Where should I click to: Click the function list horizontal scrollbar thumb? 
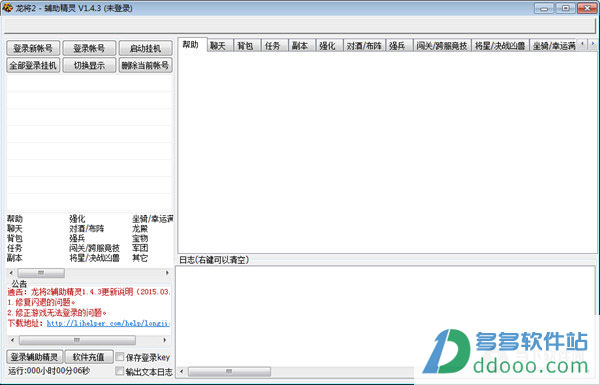[x=41, y=273]
